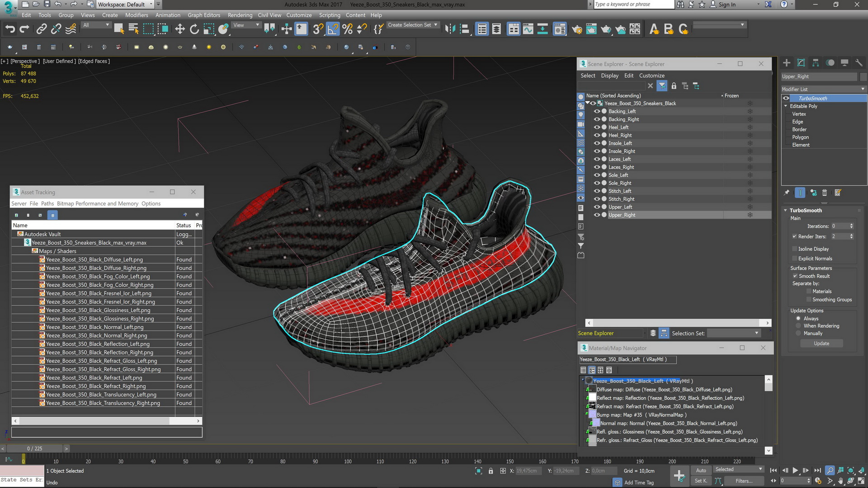Open the Modifiers menu

point(137,15)
